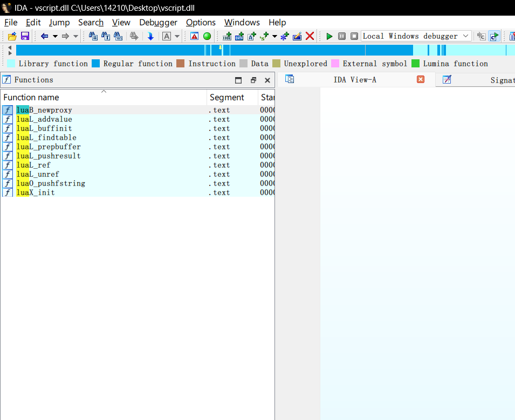Select the luaL_ref function row

(x=138, y=165)
